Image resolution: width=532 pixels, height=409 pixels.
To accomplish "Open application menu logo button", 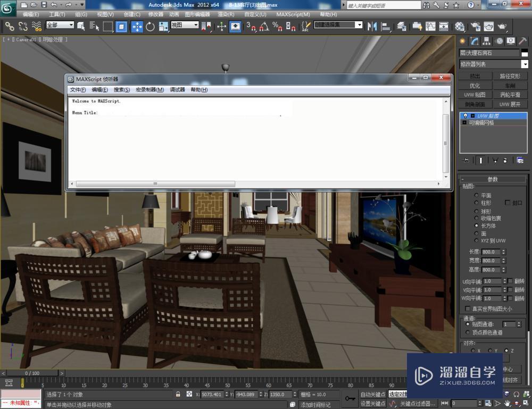I will (7, 8).
